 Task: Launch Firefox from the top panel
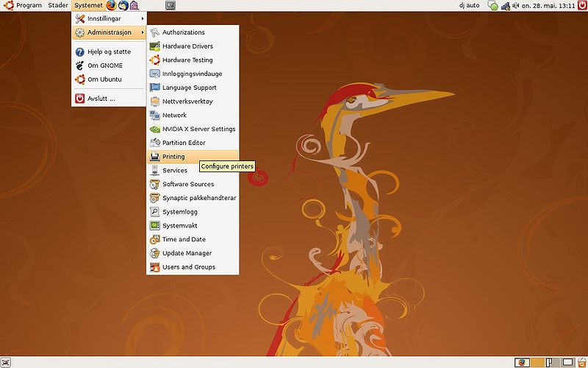click(x=112, y=5)
